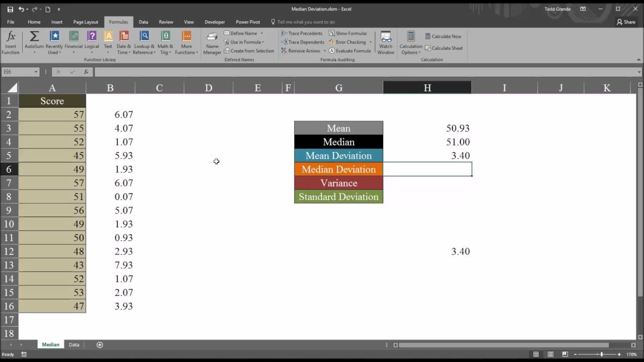Select the Data sheet tab
The width and height of the screenshot is (644, 362).
[x=74, y=345]
